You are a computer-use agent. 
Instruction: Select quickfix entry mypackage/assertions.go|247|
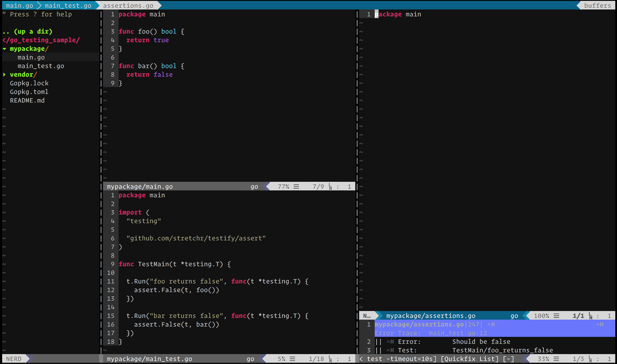coord(428,324)
